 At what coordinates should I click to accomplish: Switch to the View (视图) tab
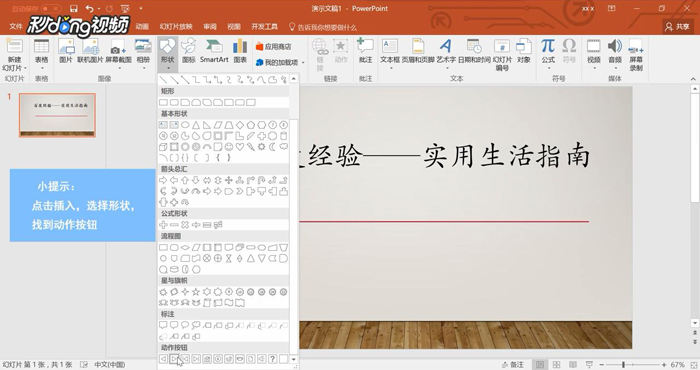point(234,27)
